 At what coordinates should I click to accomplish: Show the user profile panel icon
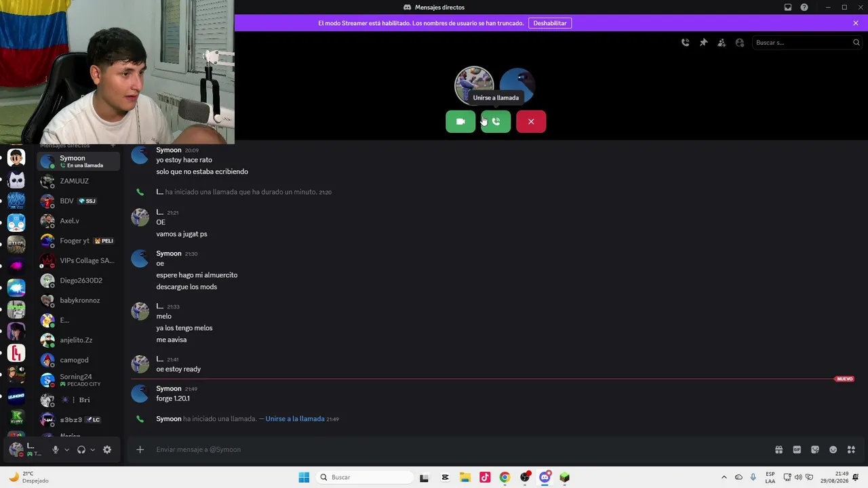(x=740, y=43)
